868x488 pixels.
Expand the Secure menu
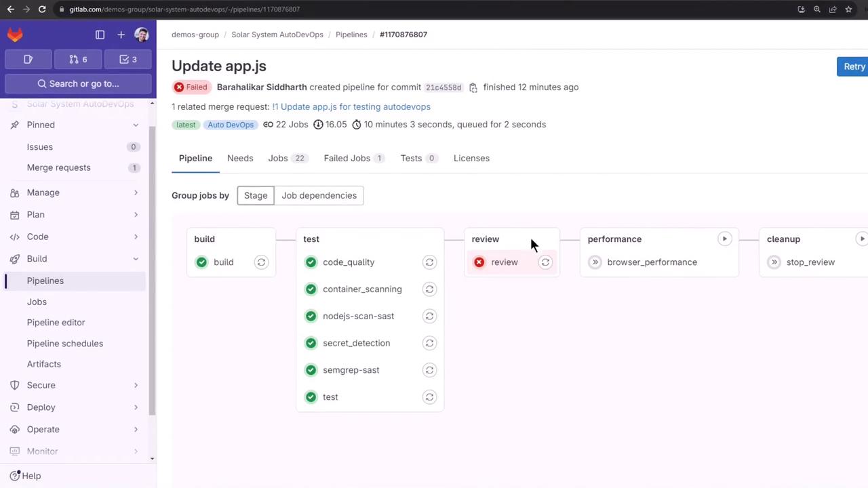click(x=75, y=385)
